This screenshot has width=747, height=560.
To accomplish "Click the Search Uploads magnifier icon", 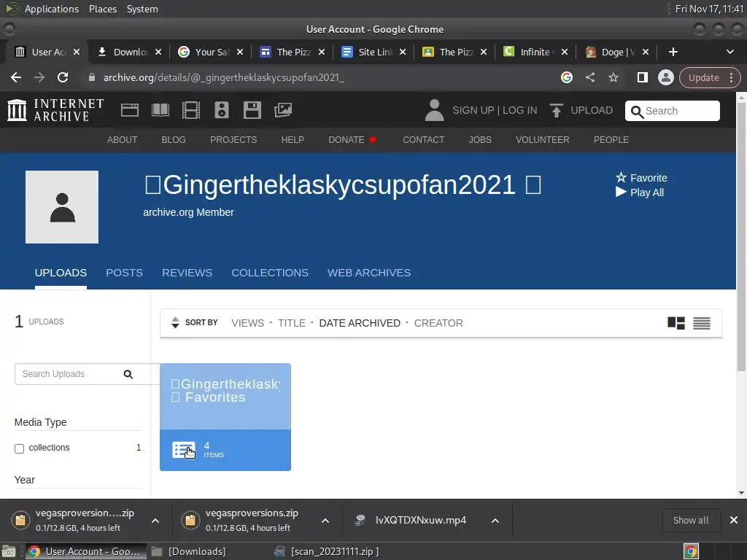I will [x=128, y=374].
